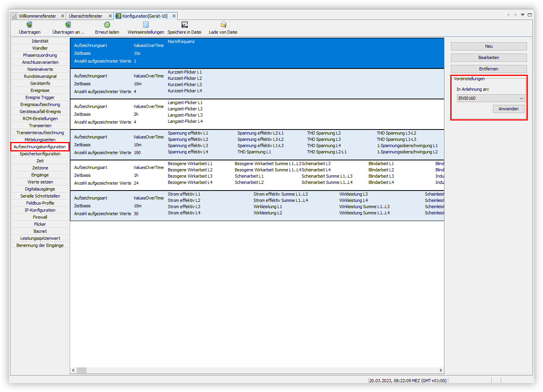Select Transienten in the sidebar list
Screen dimensions: 543x392
(x=40, y=126)
